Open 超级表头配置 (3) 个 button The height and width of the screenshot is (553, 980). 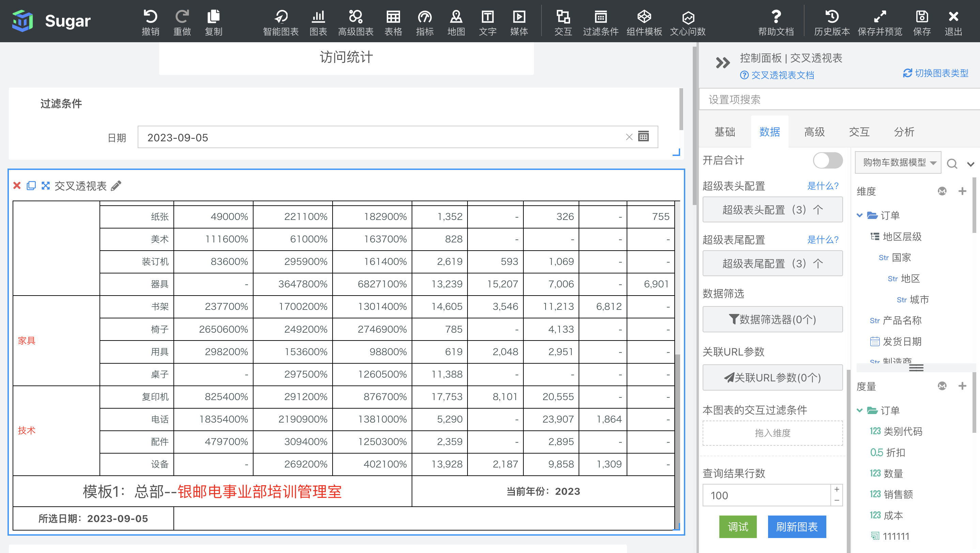click(x=772, y=209)
